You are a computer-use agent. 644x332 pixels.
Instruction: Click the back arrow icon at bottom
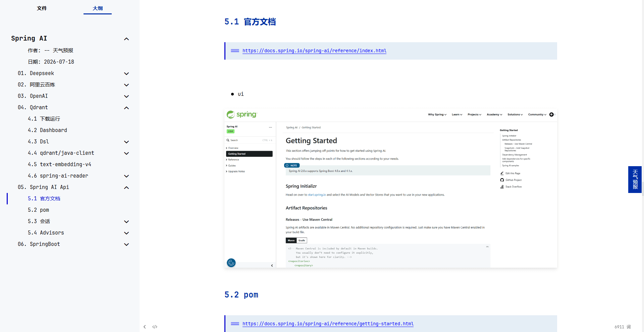point(145,327)
